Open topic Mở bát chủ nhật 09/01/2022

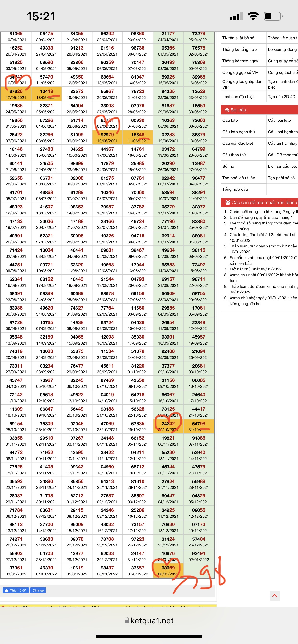pos(256,269)
